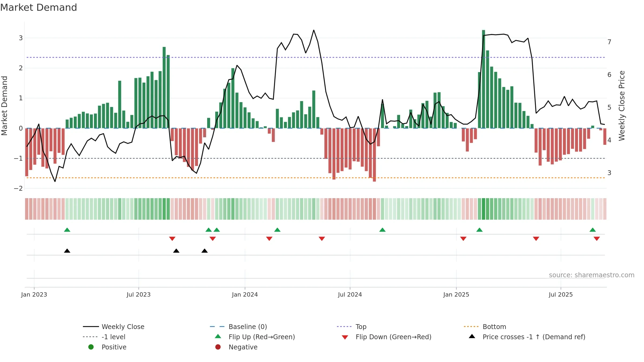Click the black price-cross marker near Sep 2023
This screenshot has height=362, width=644.
coord(176,251)
